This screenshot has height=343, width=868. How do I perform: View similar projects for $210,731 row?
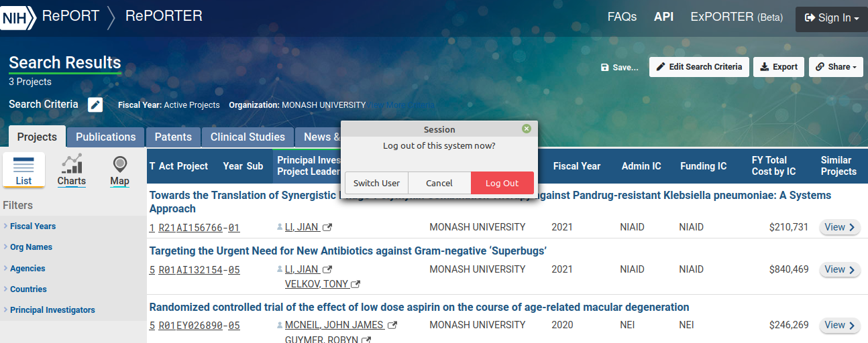pyautogui.click(x=840, y=228)
